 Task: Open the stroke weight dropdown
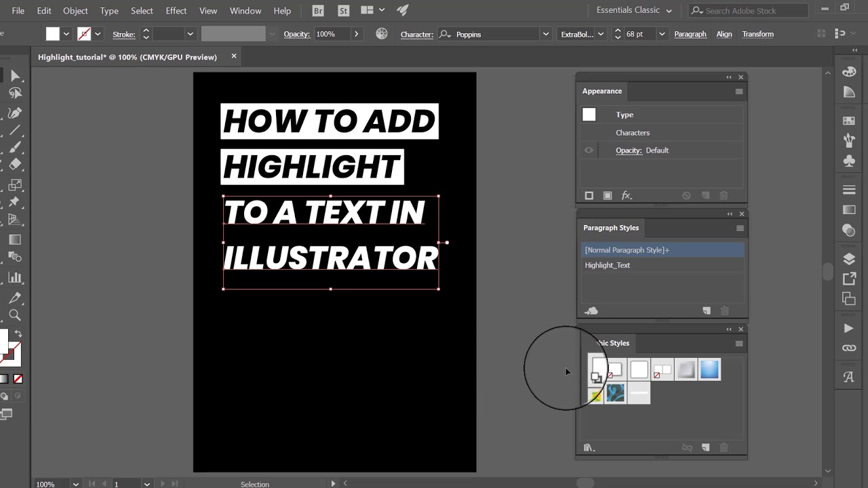coord(190,34)
